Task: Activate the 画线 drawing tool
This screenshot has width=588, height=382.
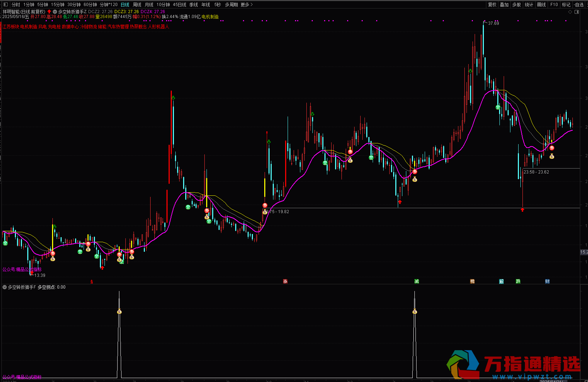Action: pyautogui.click(x=541, y=5)
